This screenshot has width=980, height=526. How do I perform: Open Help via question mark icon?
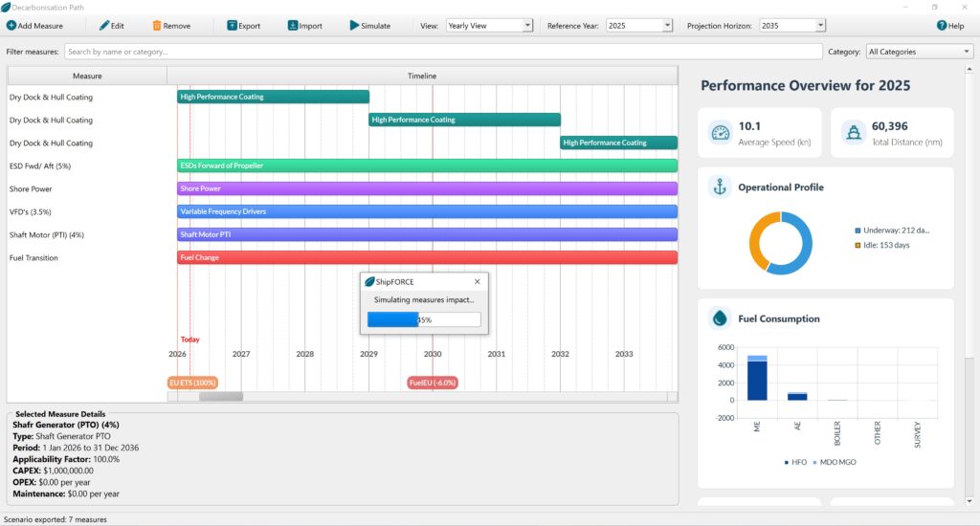[x=942, y=26]
